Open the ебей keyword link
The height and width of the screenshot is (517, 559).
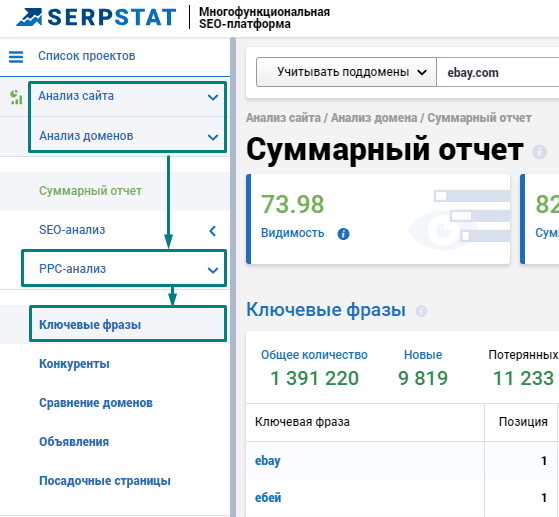tap(268, 497)
